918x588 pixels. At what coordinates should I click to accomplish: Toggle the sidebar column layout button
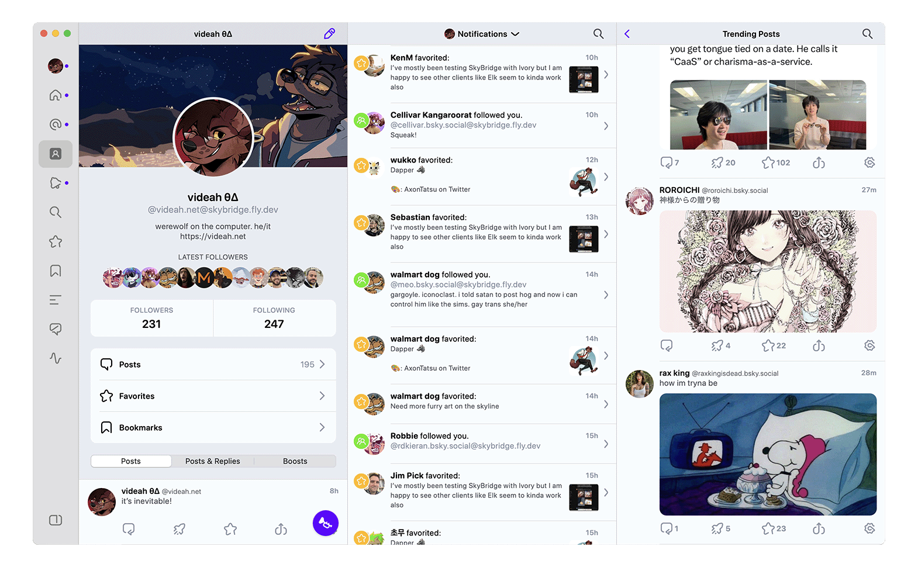point(56,520)
